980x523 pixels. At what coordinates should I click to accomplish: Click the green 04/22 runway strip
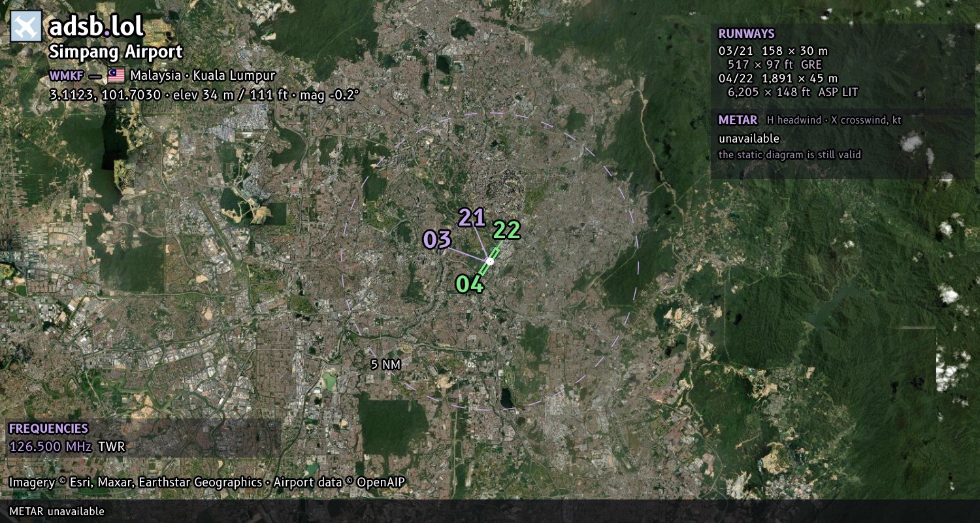(x=489, y=261)
